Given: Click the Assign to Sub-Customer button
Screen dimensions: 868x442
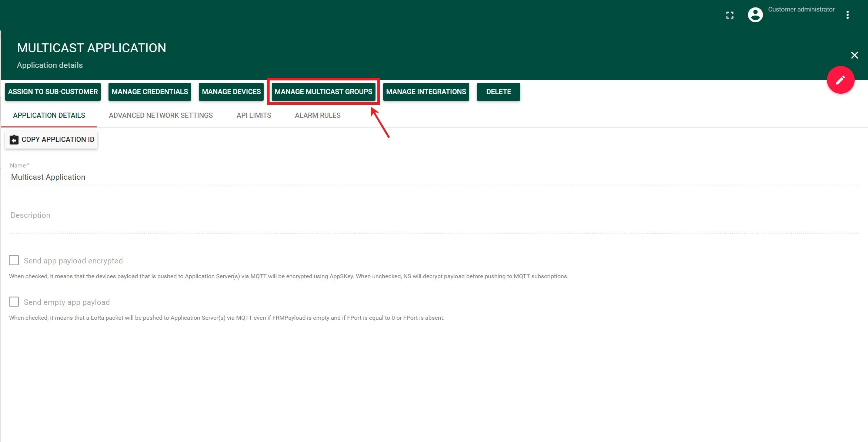Looking at the screenshot, I should pyautogui.click(x=53, y=92).
